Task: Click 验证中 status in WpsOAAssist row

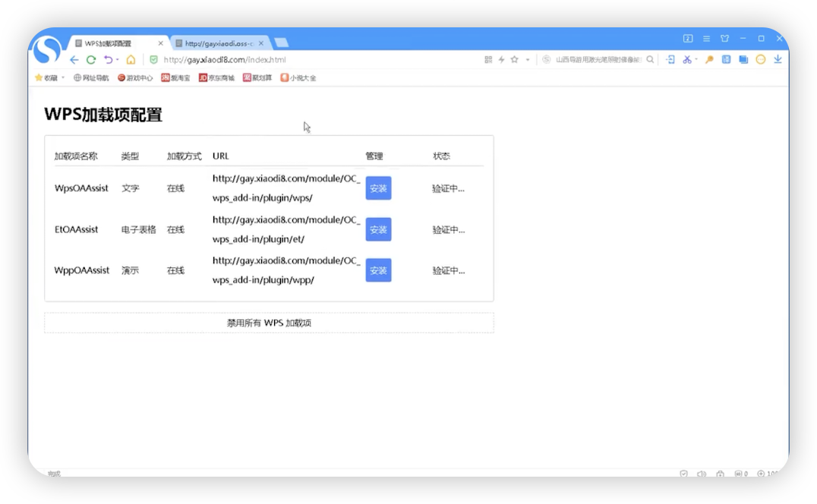Action: (448, 188)
